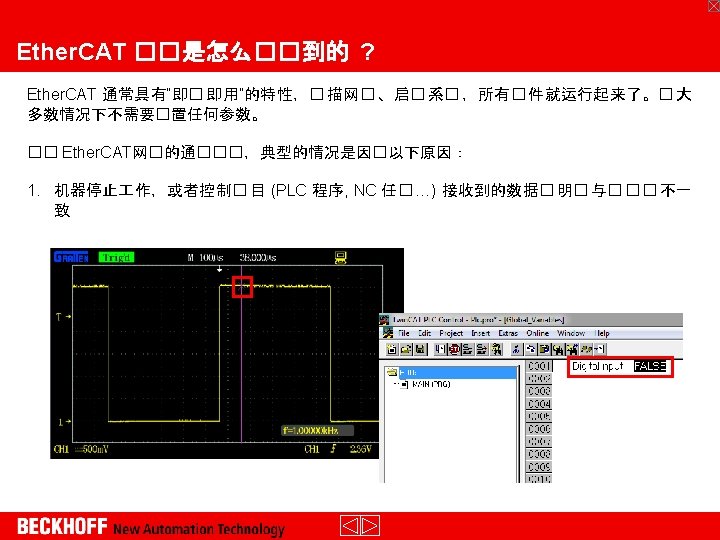Go to the next slide arrow
This screenshot has width=720, height=540.
tap(370, 525)
